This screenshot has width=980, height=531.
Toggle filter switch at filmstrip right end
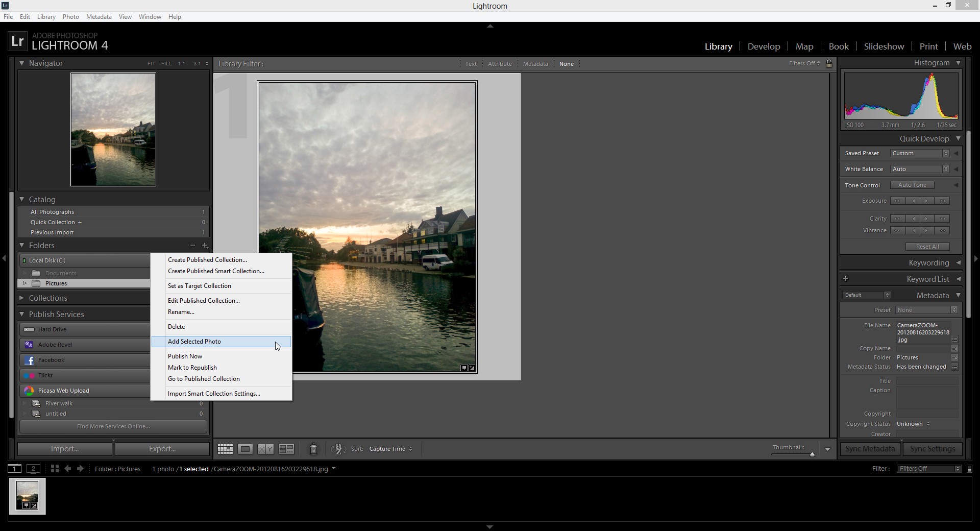(969, 469)
